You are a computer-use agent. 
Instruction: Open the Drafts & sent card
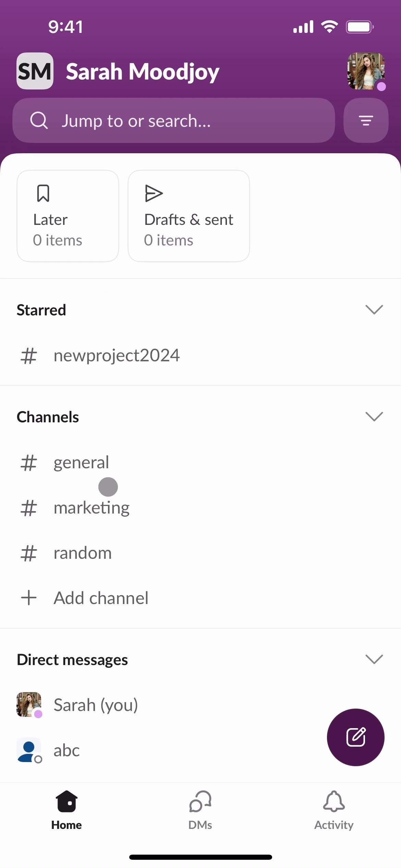point(189,216)
